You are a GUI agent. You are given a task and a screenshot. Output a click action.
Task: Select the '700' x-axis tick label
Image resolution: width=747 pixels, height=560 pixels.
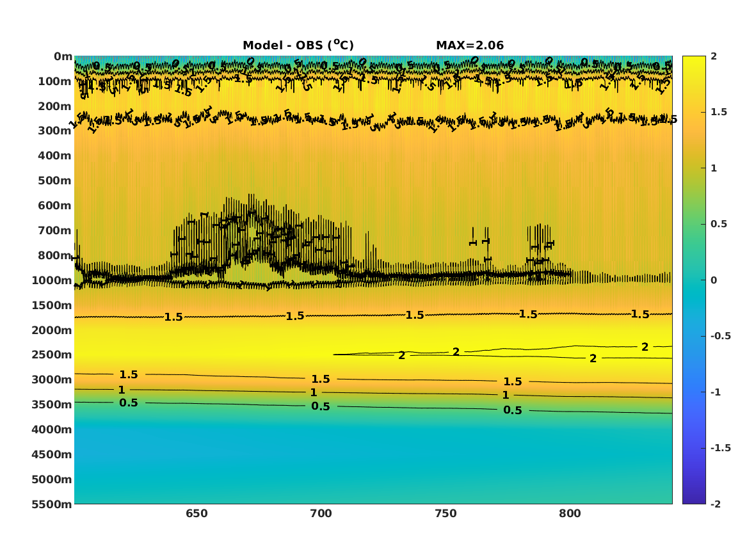(321, 514)
